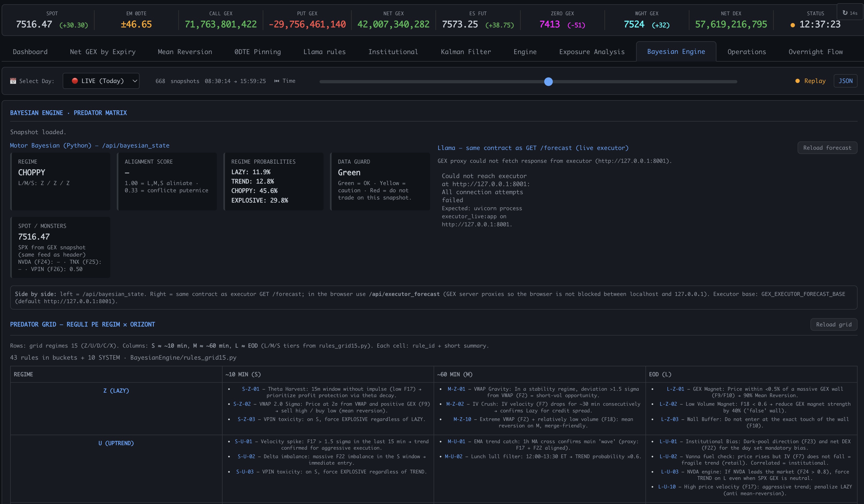Open the Institutional tab
Viewport: 864px width, 504px height.
click(x=393, y=52)
